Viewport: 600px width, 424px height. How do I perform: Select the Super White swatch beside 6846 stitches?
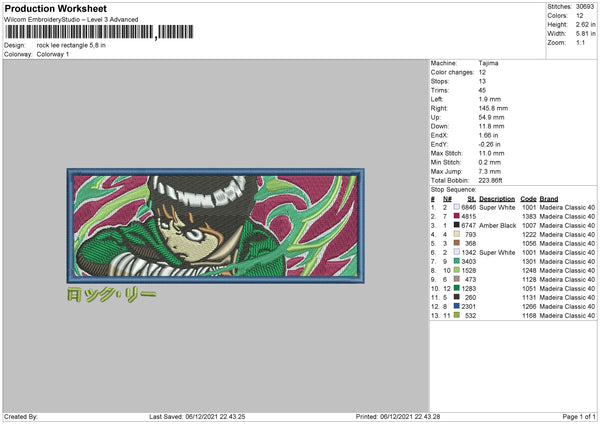pyautogui.click(x=457, y=207)
